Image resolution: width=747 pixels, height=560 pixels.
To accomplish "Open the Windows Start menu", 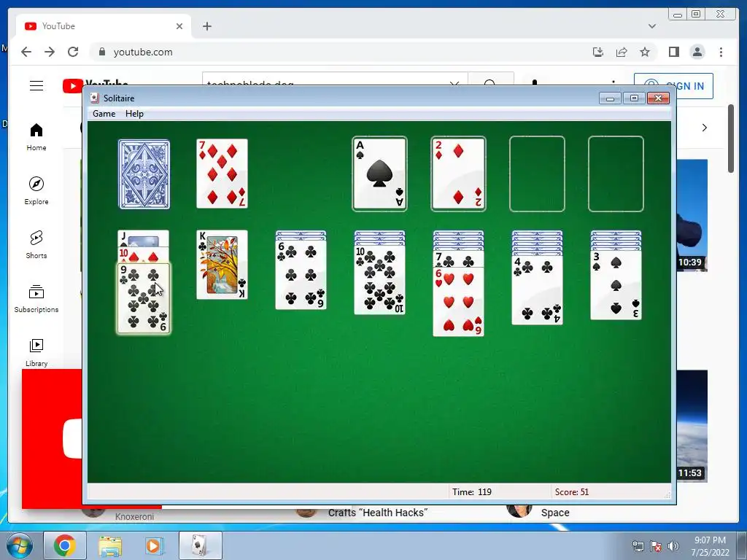I will (20, 545).
